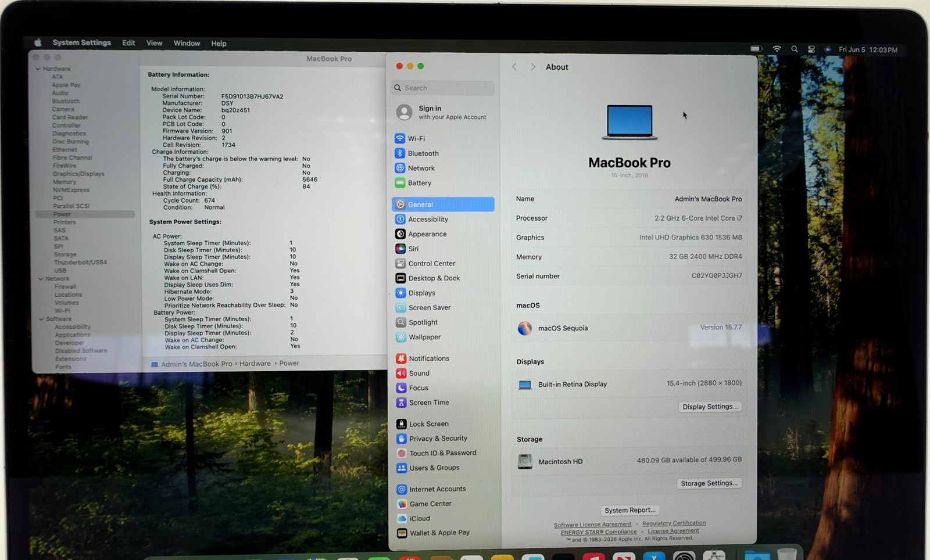
Task: Click the macOS Sequoia version row
Action: tap(629, 328)
